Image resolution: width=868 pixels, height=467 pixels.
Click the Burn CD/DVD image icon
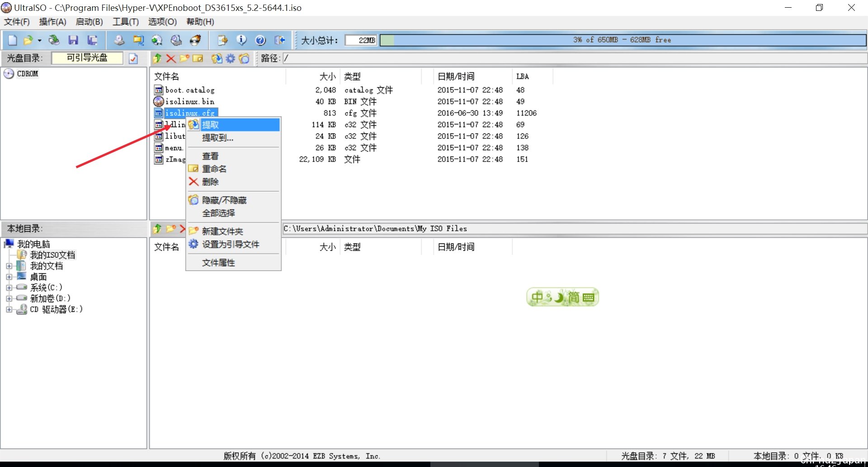[x=195, y=40]
